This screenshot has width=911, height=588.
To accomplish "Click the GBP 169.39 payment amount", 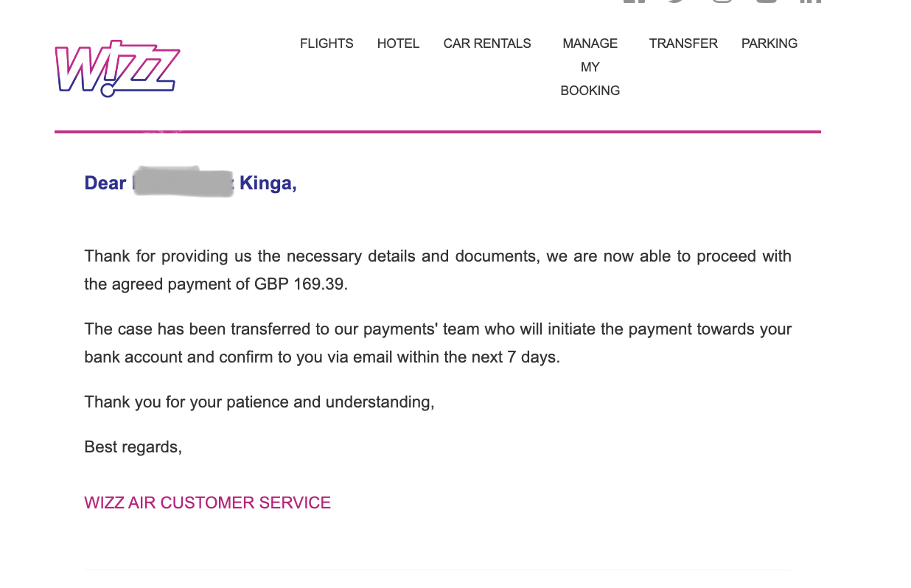I will [x=299, y=284].
